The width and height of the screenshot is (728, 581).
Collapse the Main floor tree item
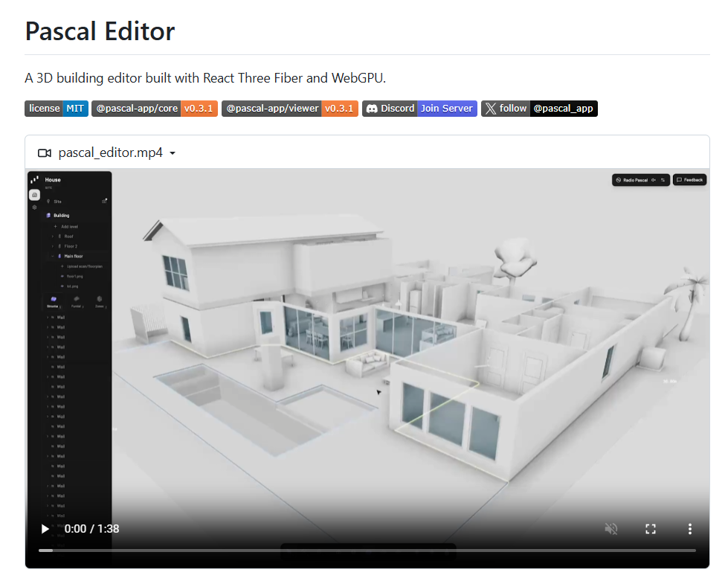[x=53, y=256]
